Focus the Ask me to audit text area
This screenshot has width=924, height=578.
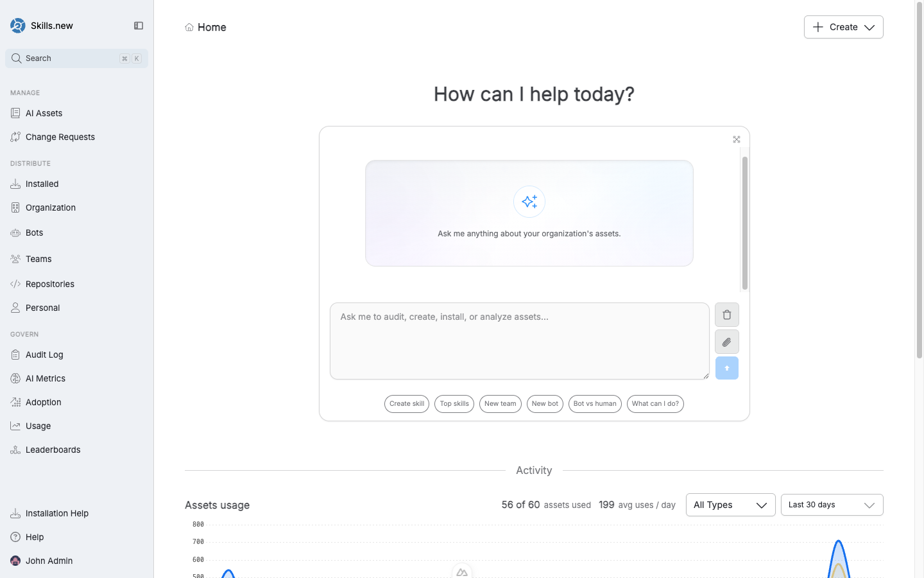[519, 341]
